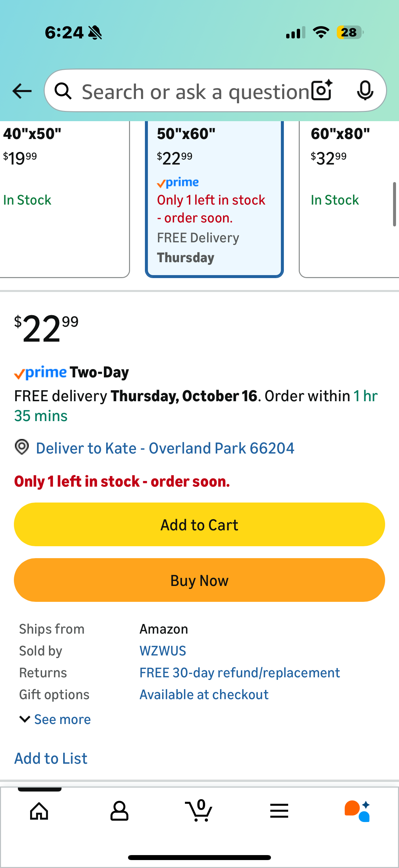The width and height of the screenshot is (399, 868).
Task: Open seller WZWUS link
Action: point(163,651)
